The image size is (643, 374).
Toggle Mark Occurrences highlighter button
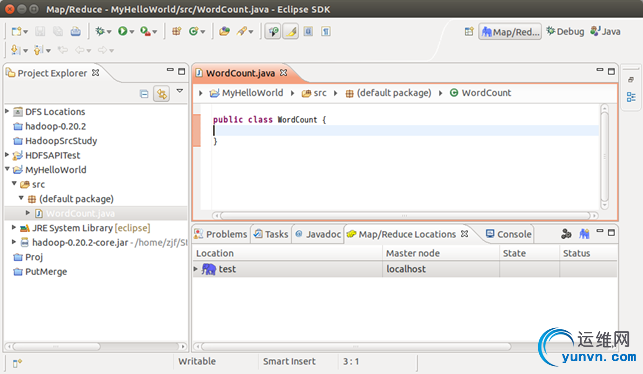(x=291, y=32)
